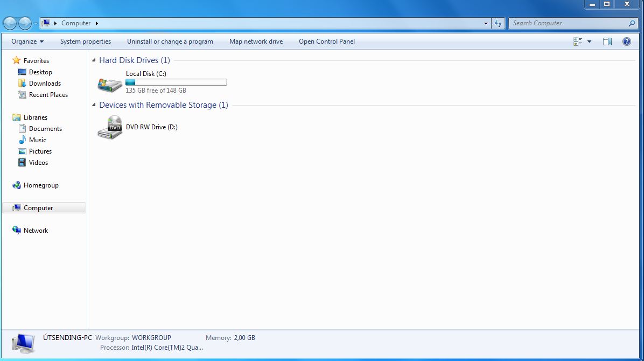Select Music in the Libraries section

38,140
